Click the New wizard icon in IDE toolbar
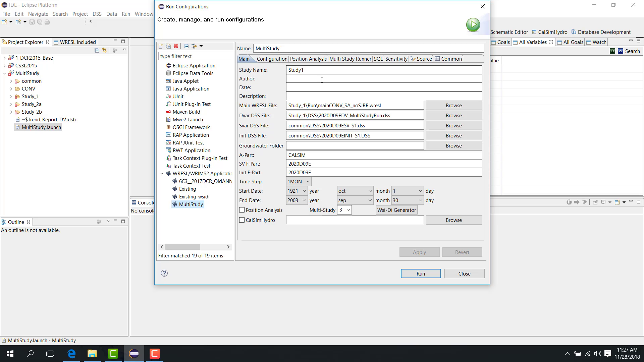 (4, 22)
